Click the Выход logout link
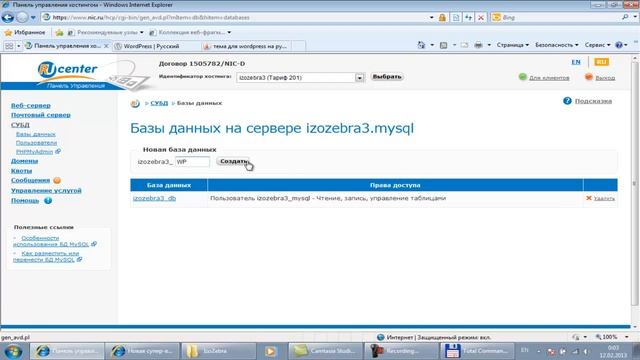Image resolution: width=640 pixels, height=360 pixels. click(605, 78)
